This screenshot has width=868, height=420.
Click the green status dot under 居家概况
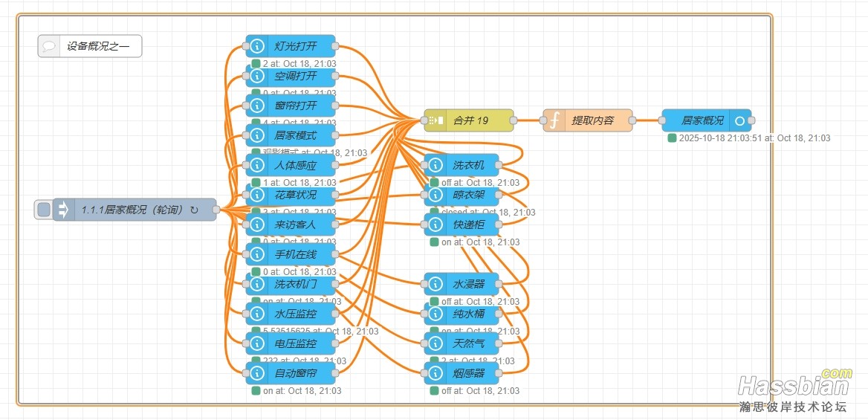point(672,138)
